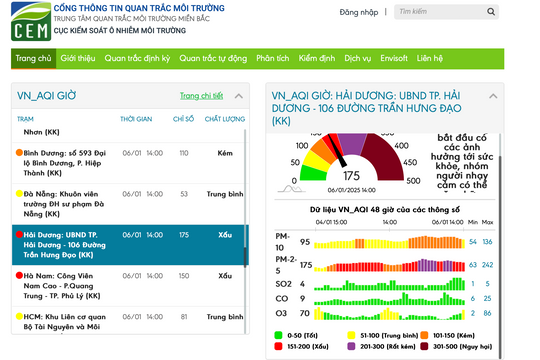Click the Kém quality label for Bình Dương

tap(225, 153)
